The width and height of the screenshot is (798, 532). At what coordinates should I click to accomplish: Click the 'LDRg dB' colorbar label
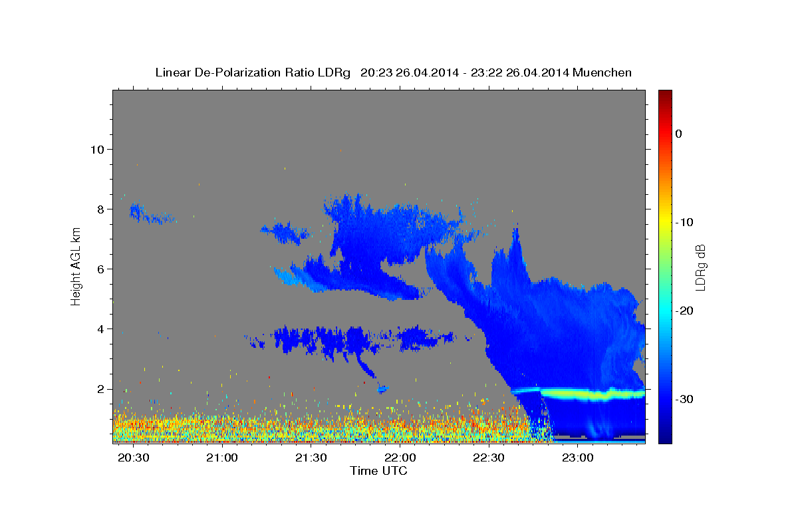(x=700, y=267)
